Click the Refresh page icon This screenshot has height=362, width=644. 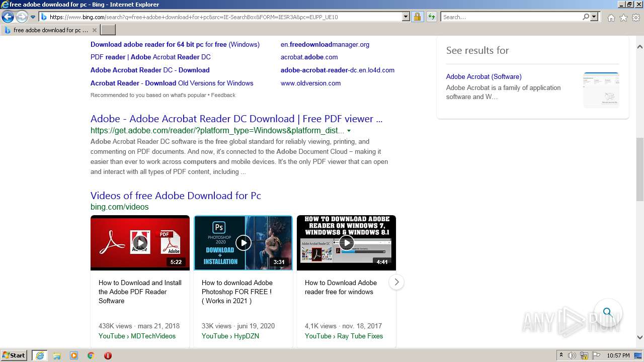[x=432, y=17]
